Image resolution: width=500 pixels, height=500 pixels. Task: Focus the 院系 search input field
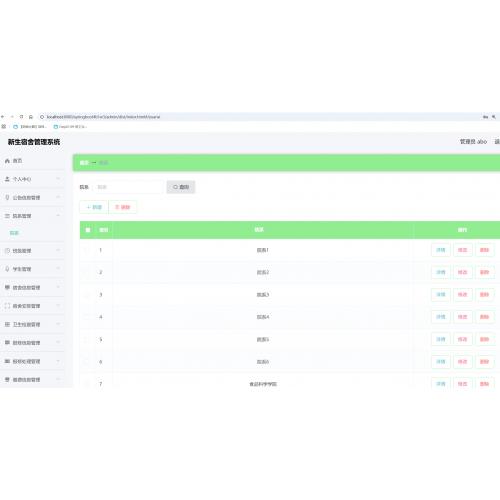pos(128,187)
